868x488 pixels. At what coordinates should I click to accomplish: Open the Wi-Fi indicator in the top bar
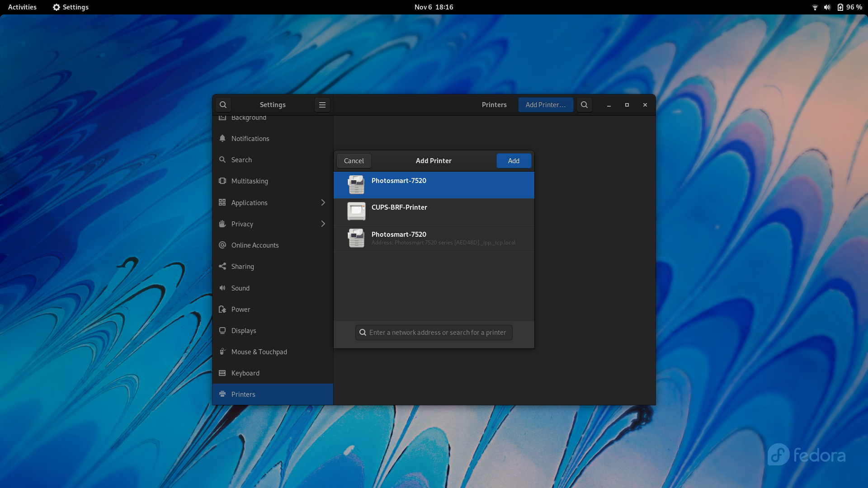click(x=815, y=7)
